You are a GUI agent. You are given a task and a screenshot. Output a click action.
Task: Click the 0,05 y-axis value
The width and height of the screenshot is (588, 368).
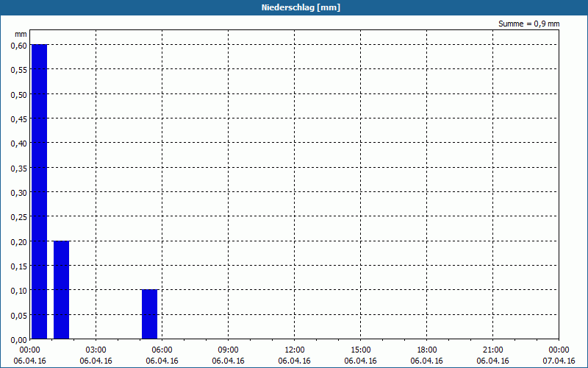click(x=19, y=316)
